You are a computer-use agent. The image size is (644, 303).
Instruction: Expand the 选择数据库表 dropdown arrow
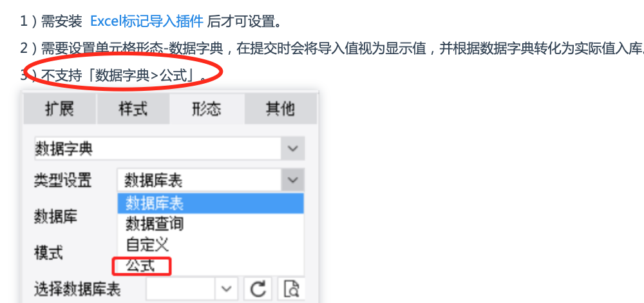(226, 289)
